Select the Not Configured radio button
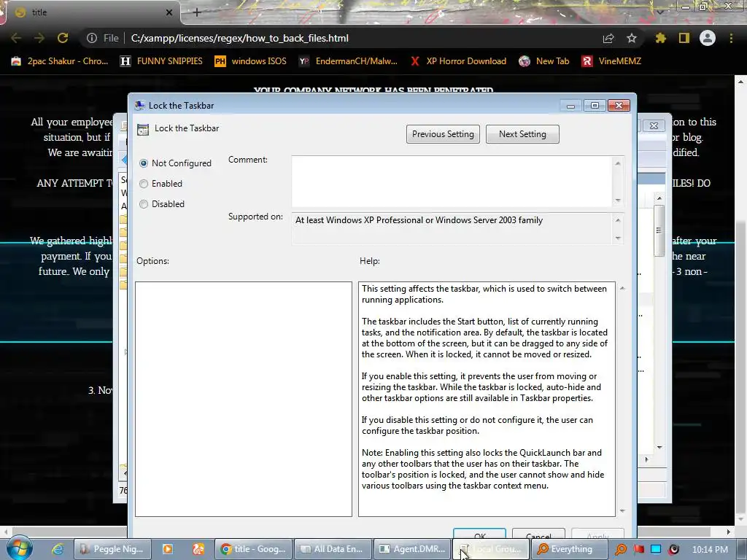747x560 pixels. click(x=144, y=163)
